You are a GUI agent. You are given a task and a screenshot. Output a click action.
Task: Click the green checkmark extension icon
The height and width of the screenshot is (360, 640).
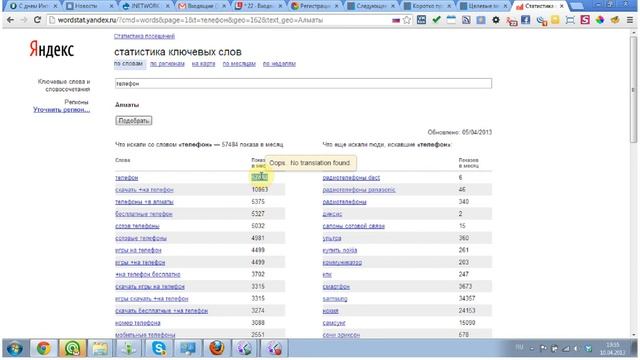(436, 20)
